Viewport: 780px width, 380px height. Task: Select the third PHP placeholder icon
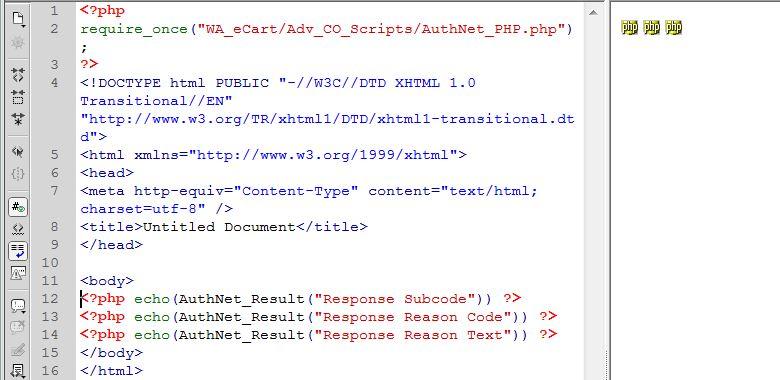673,27
